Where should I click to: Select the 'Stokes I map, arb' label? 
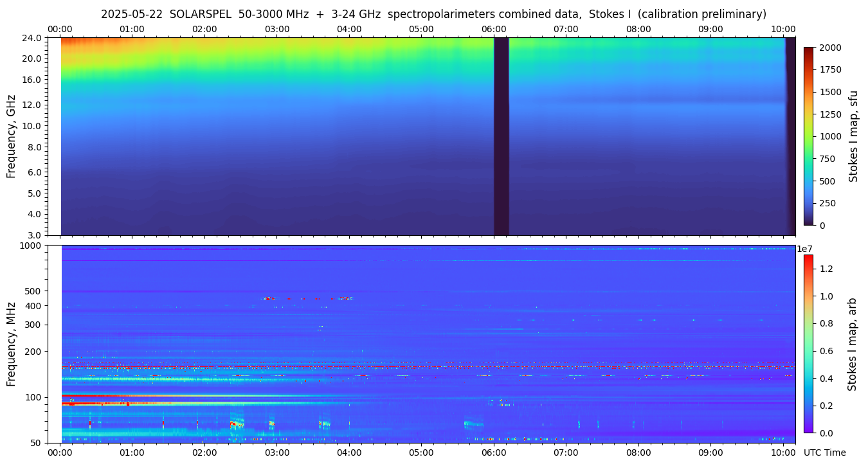pos(853,344)
